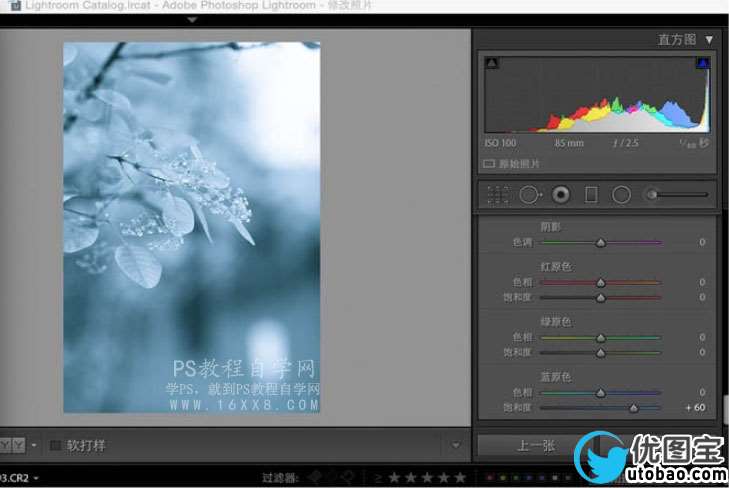Click the 绿原色 section label
This screenshot has width=729, height=488.
(556, 322)
